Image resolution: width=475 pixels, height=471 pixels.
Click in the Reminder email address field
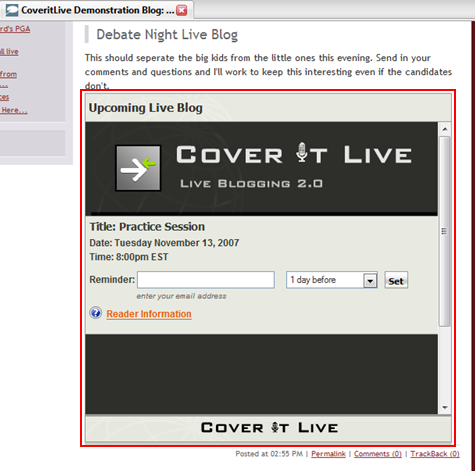tap(206, 280)
